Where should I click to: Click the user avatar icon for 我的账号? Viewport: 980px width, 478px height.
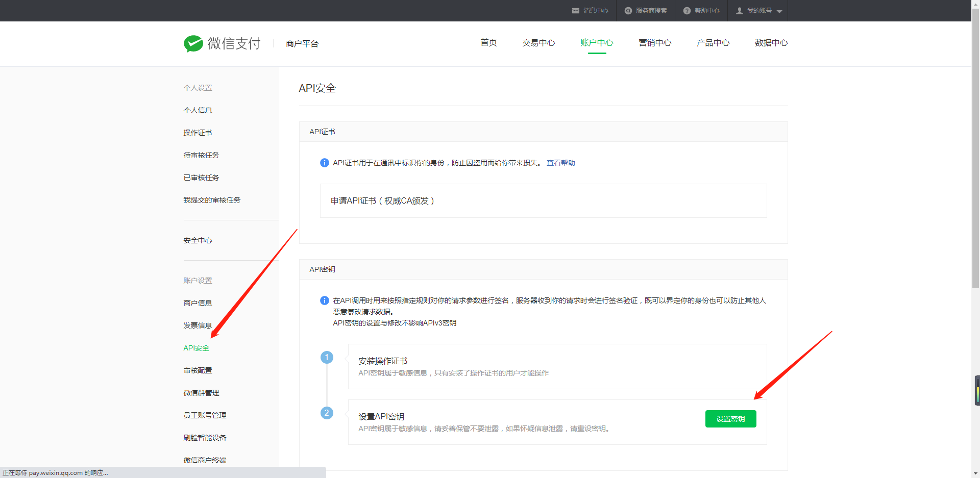point(740,11)
